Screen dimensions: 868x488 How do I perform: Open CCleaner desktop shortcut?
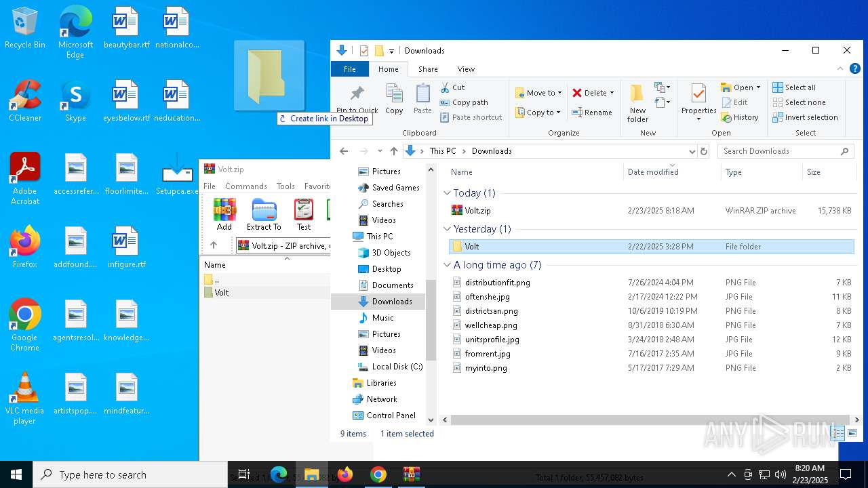point(25,102)
